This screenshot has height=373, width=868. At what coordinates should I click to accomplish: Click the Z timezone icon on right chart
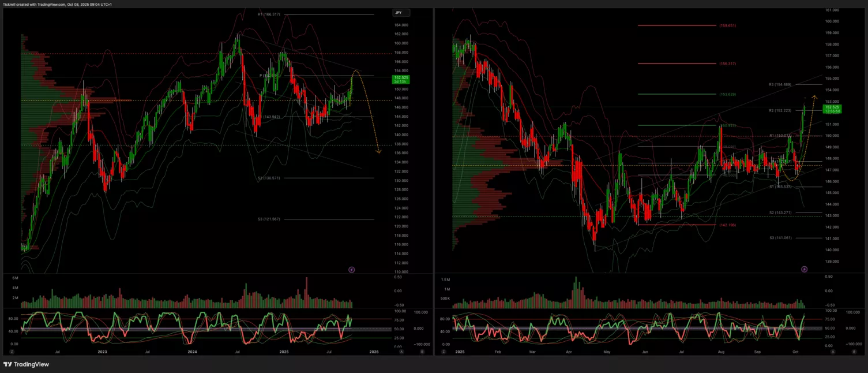(444, 351)
